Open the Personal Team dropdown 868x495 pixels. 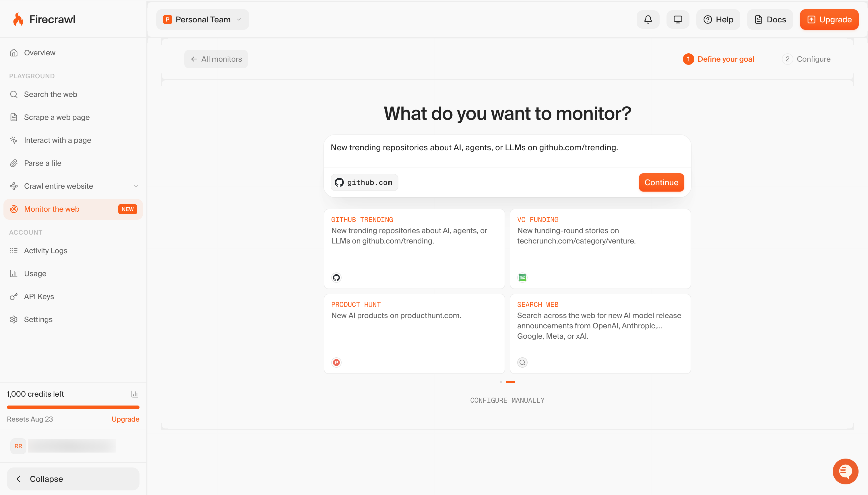click(x=202, y=20)
